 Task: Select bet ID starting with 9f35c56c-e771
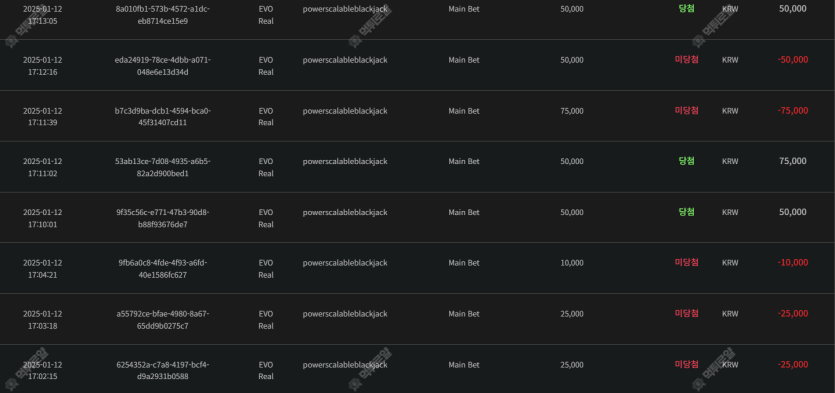[x=162, y=218]
